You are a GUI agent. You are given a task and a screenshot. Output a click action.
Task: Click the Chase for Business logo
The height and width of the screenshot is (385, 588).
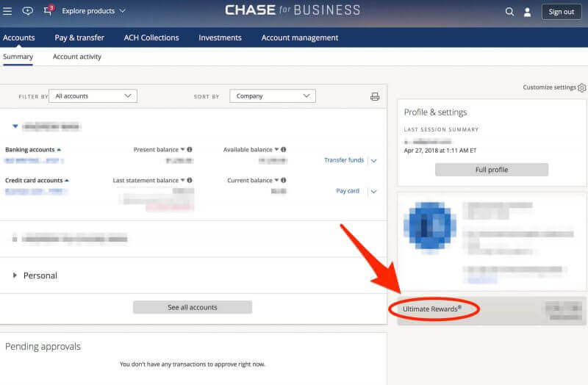pyautogui.click(x=293, y=10)
